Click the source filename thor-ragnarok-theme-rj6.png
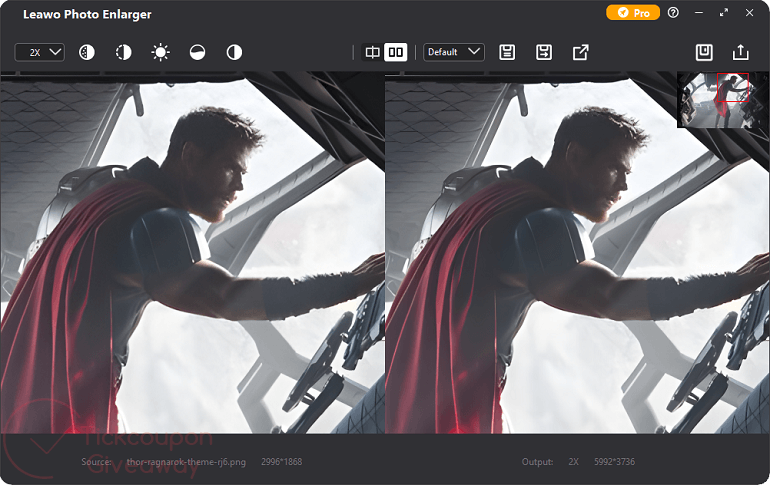The width and height of the screenshot is (770, 485). [186, 461]
